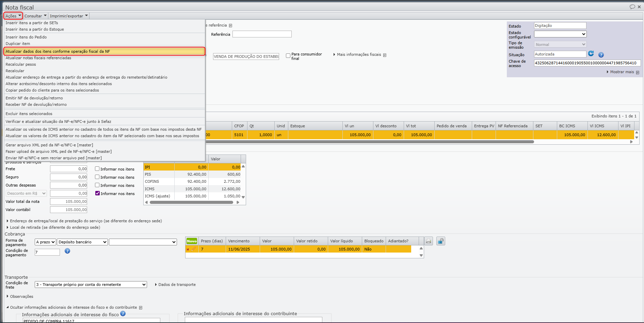Click taxes table horizontal scrollbar
The height and width of the screenshot is (323, 644).
click(x=191, y=203)
